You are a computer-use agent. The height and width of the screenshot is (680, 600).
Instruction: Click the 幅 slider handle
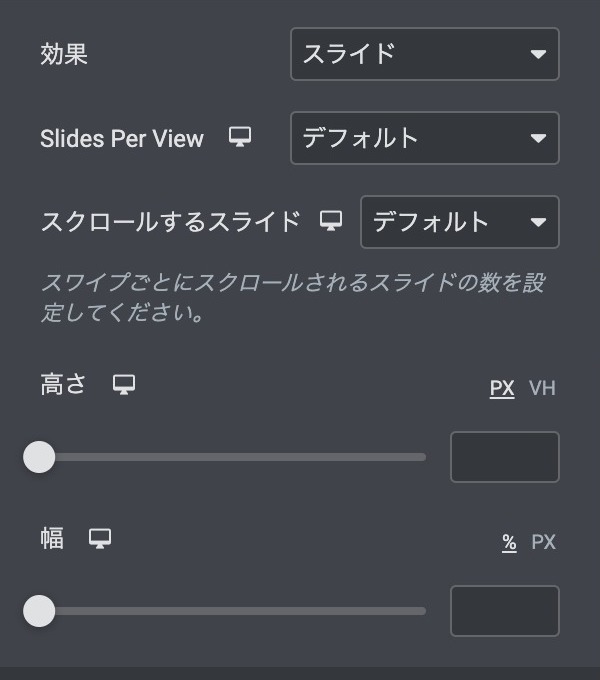tap(39, 610)
